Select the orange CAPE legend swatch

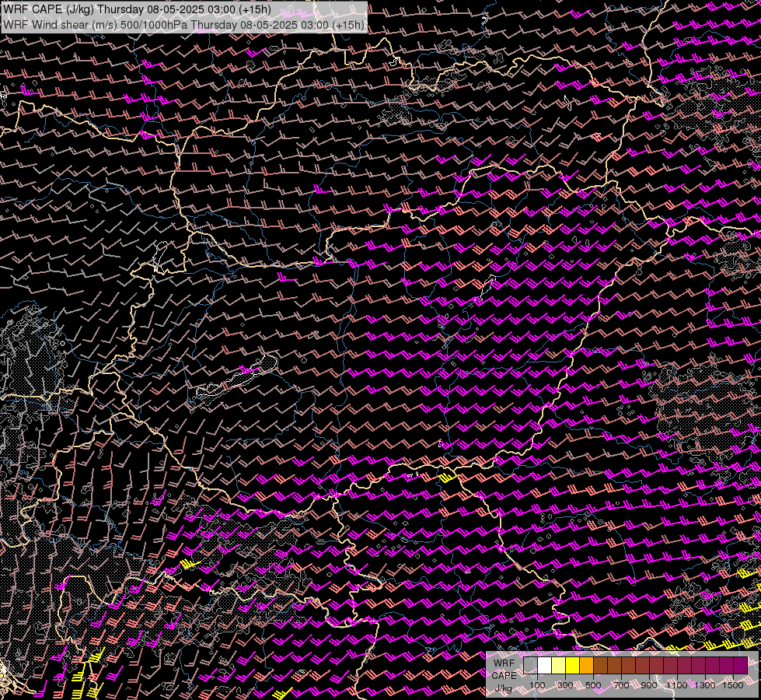click(586, 666)
